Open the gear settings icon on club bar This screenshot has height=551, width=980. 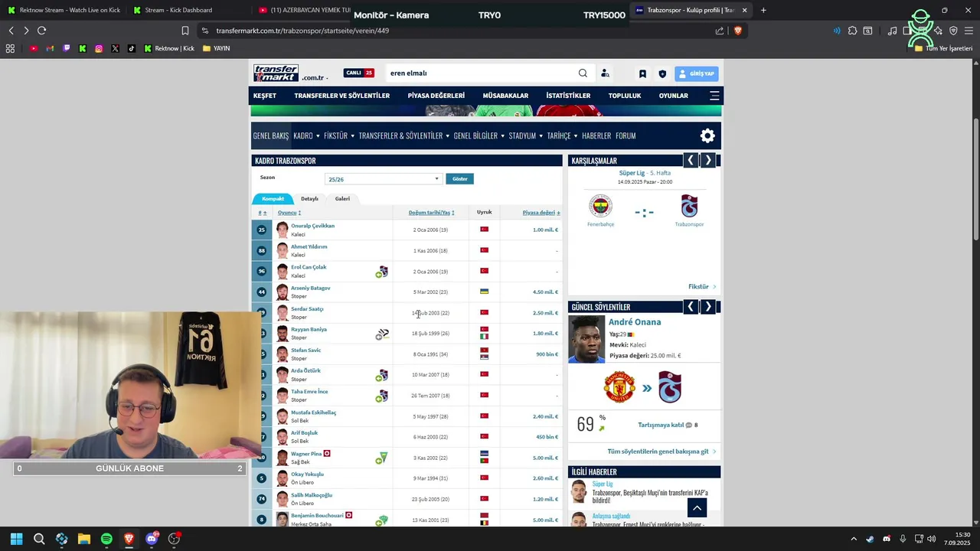click(707, 135)
